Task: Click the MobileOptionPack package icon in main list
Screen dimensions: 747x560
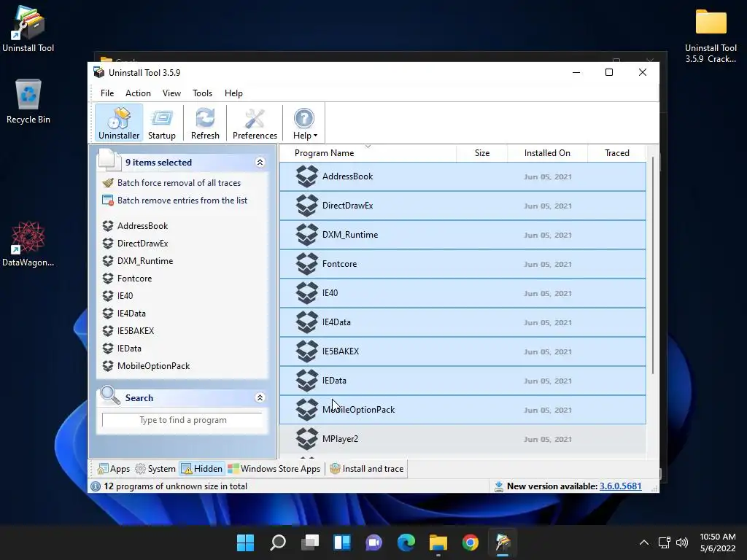Action: (x=307, y=410)
